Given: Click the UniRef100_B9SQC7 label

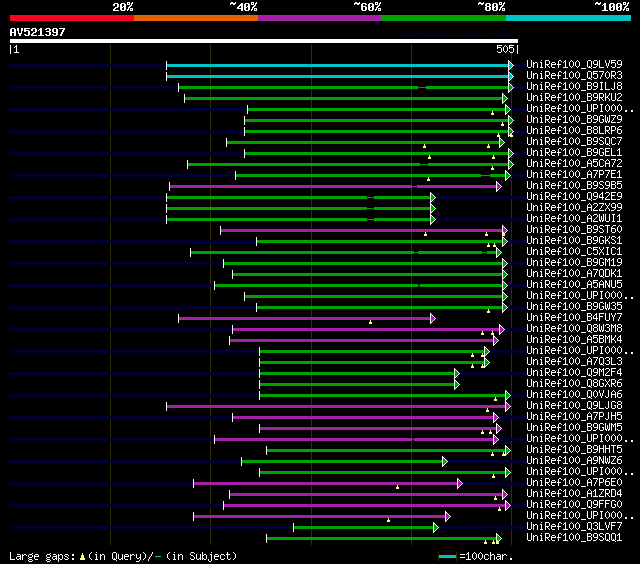Looking at the screenshot, I should coord(574,142).
